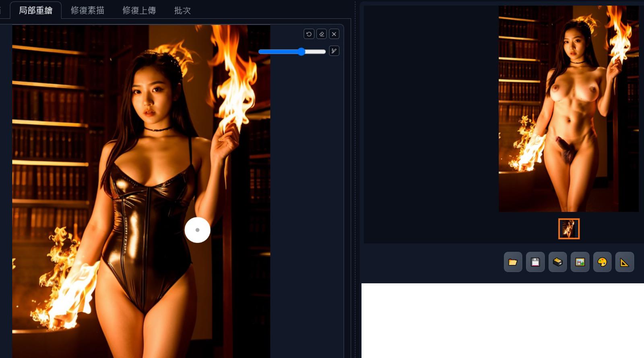Set brush slider to its far right end
The height and width of the screenshot is (358, 644).
tap(324, 51)
